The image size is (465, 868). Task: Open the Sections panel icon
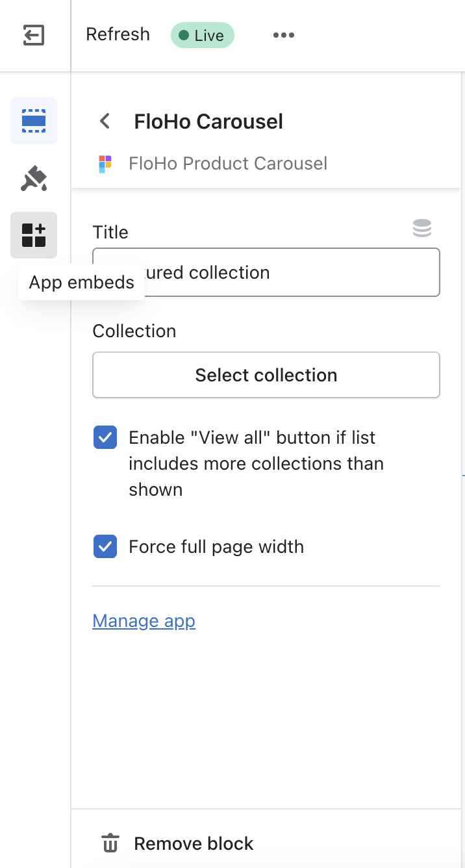click(34, 121)
